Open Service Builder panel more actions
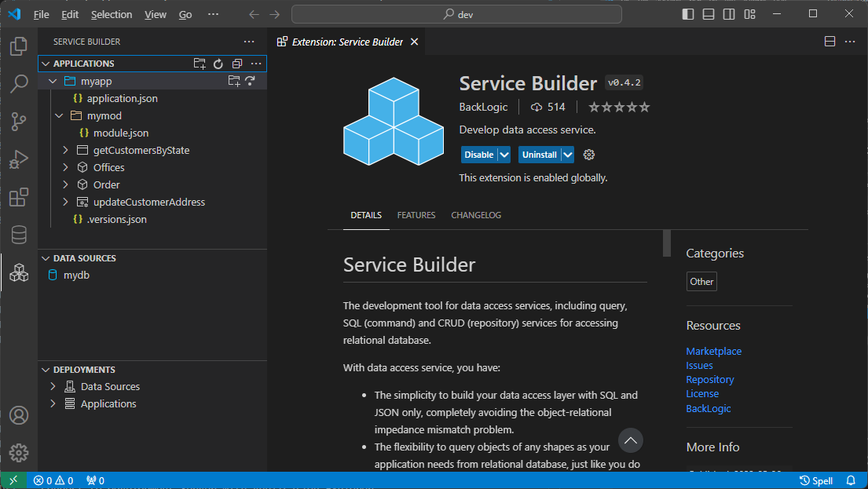This screenshot has width=868, height=489. (x=249, y=42)
